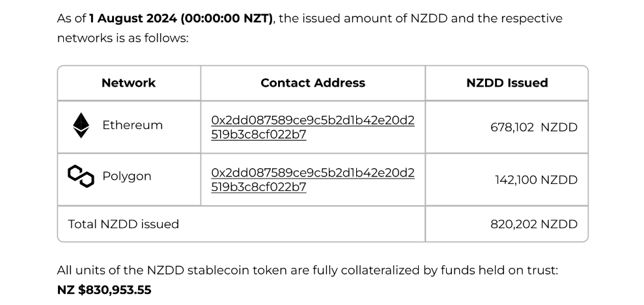Select the Polygon network label

coord(126,176)
